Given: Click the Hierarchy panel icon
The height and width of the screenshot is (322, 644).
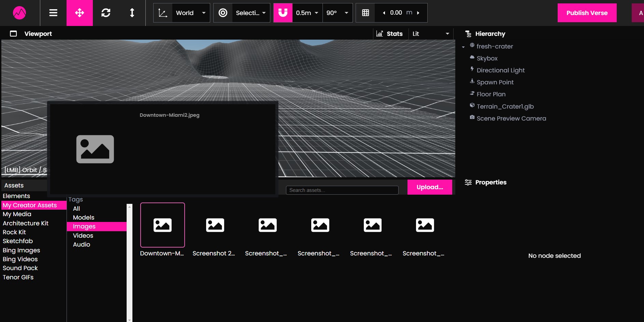Looking at the screenshot, I should pyautogui.click(x=468, y=34).
